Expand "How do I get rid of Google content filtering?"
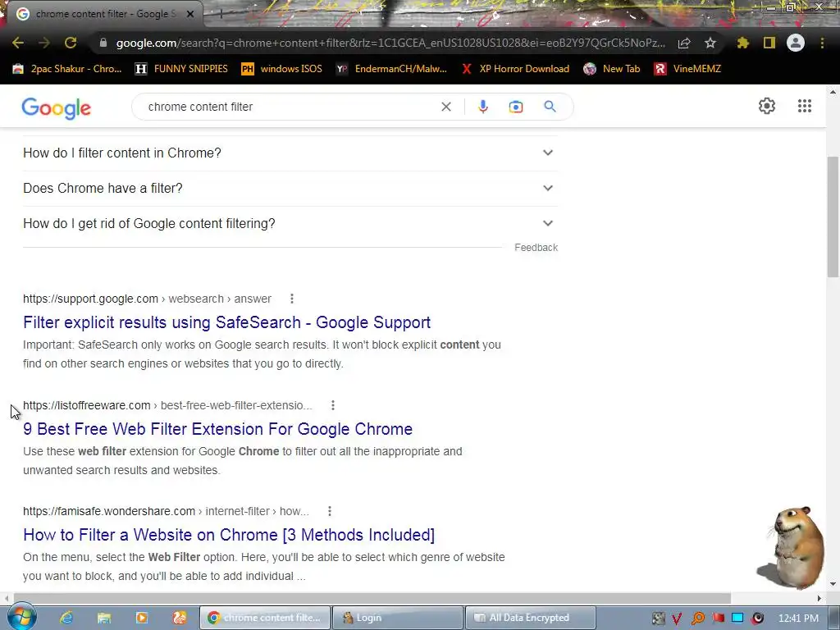 click(290, 224)
